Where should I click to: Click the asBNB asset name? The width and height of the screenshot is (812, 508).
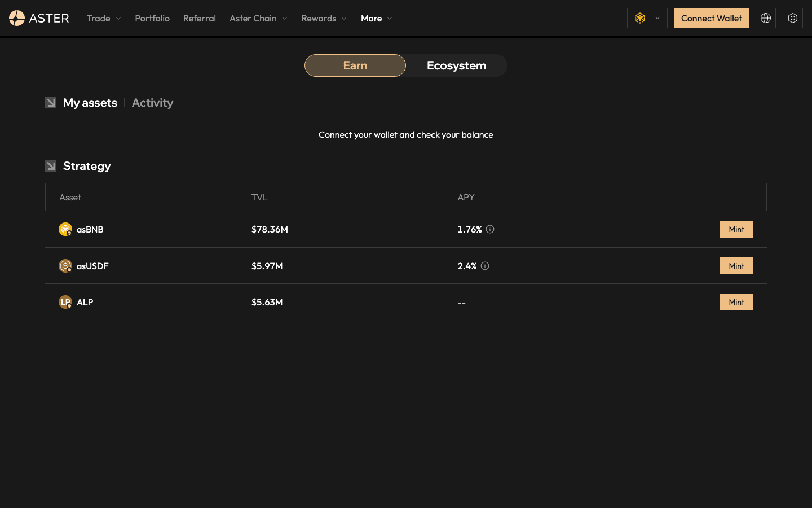point(90,229)
